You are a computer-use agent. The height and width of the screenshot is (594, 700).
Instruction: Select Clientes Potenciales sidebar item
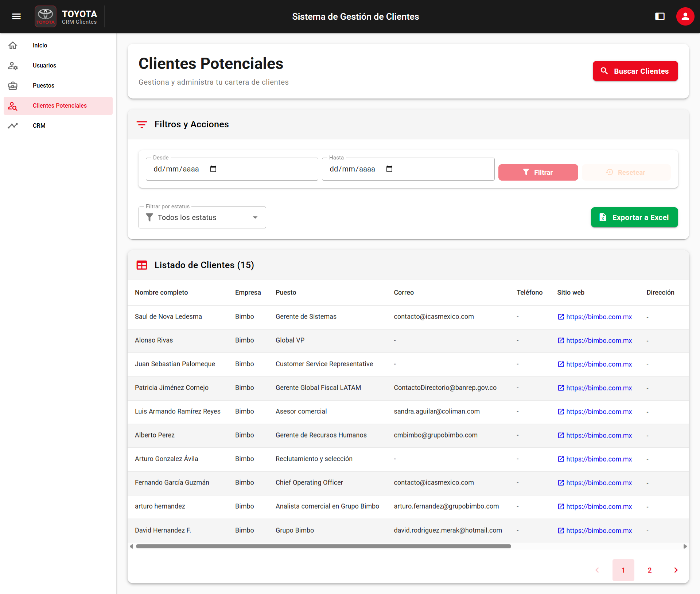point(59,106)
